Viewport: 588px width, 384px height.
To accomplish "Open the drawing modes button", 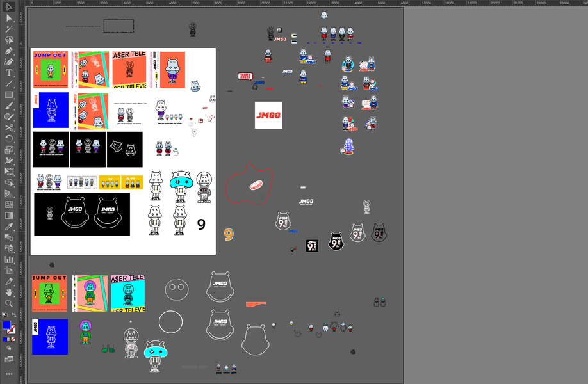I will point(8,348).
